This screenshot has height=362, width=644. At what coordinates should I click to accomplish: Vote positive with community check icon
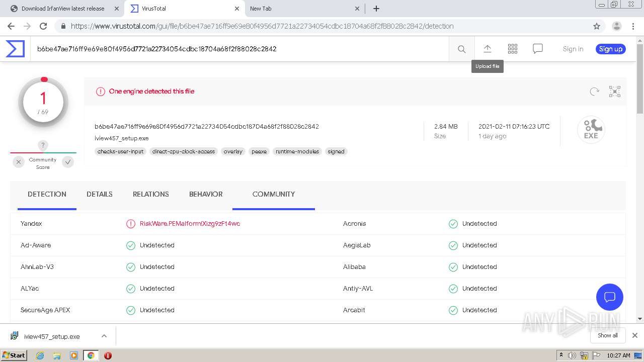(68, 162)
